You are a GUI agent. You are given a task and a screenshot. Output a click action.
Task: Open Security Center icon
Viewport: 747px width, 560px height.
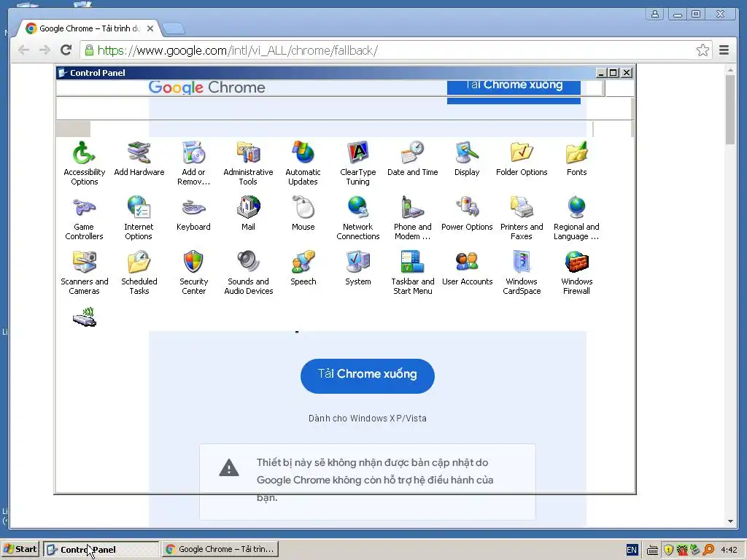click(x=193, y=273)
